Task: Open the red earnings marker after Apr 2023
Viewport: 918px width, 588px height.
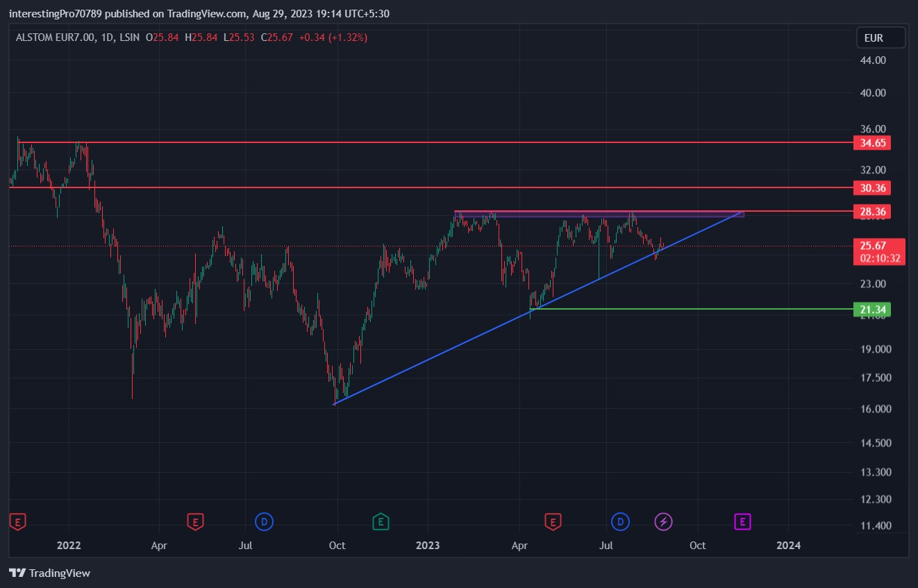Action: click(553, 521)
